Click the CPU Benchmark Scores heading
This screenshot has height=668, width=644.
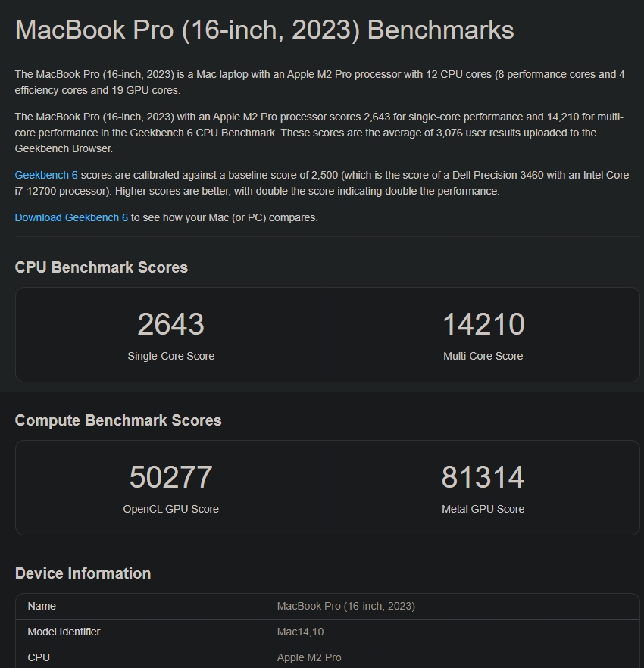(x=101, y=267)
